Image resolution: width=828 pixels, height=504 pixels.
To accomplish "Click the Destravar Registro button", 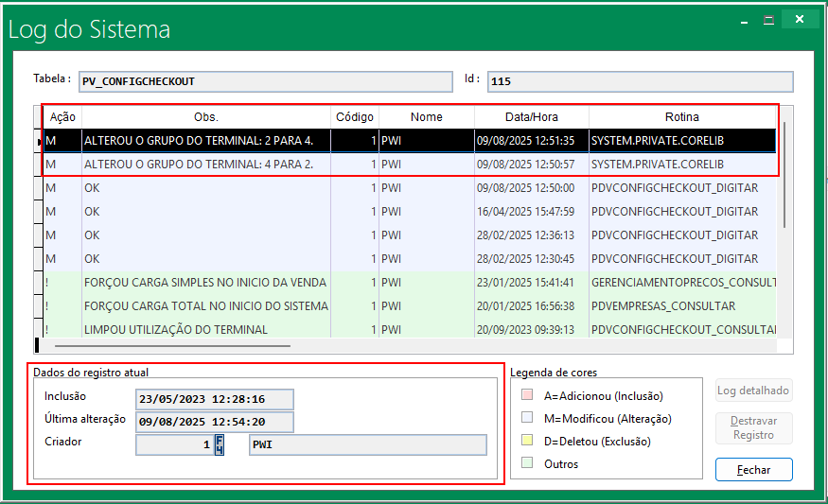I will point(753,428).
